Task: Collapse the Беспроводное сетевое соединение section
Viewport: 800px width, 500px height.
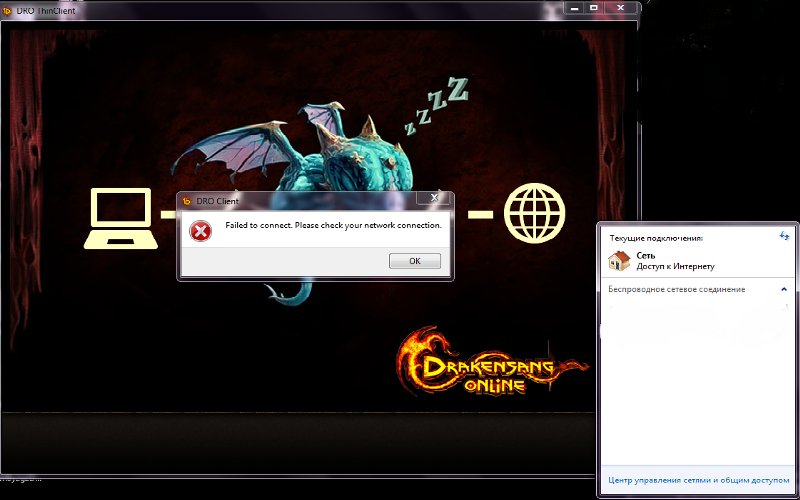Action: pyautogui.click(x=785, y=289)
